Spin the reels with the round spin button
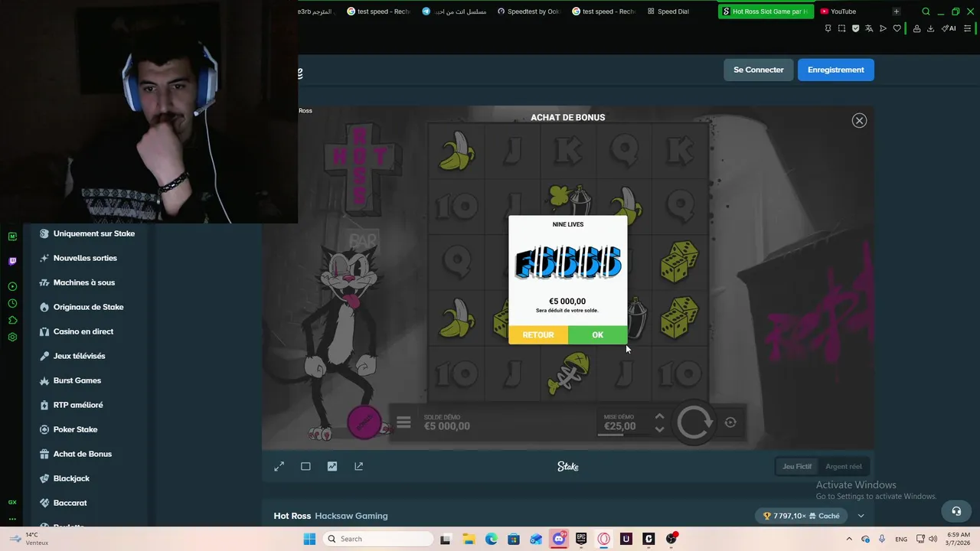Screen dimensions: 980x551 click(694, 422)
